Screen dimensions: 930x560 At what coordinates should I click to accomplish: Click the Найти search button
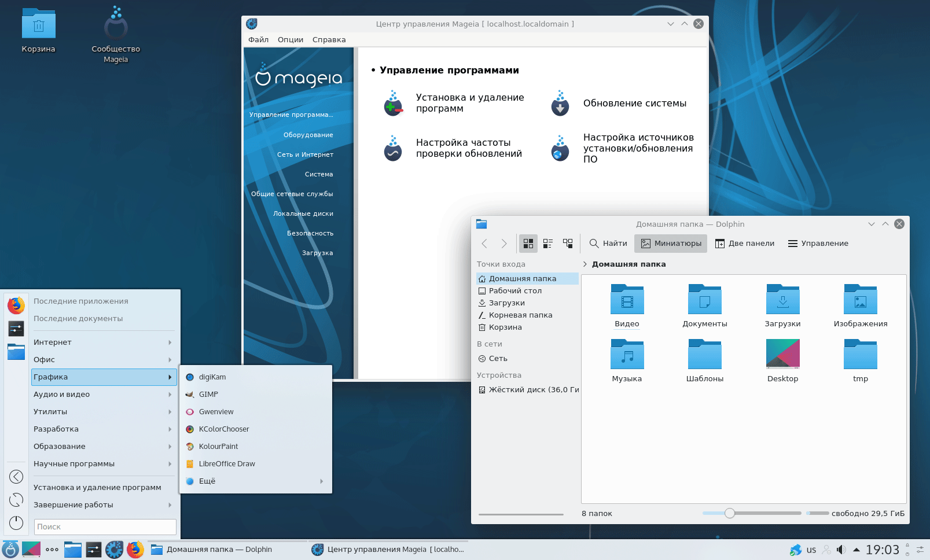click(x=608, y=244)
